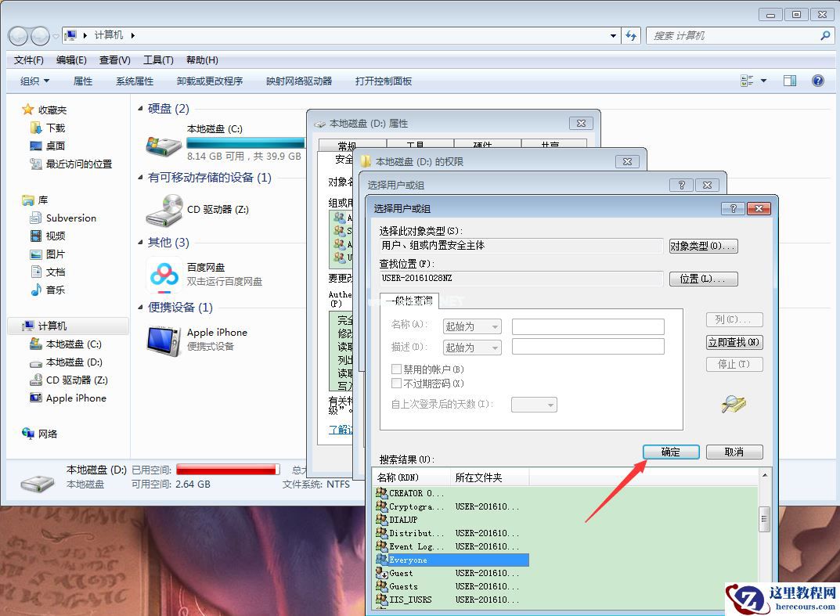Open the 起始为 dropdown beside 名称
Image resolution: width=840 pixels, height=616 pixels.
[x=471, y=326]
